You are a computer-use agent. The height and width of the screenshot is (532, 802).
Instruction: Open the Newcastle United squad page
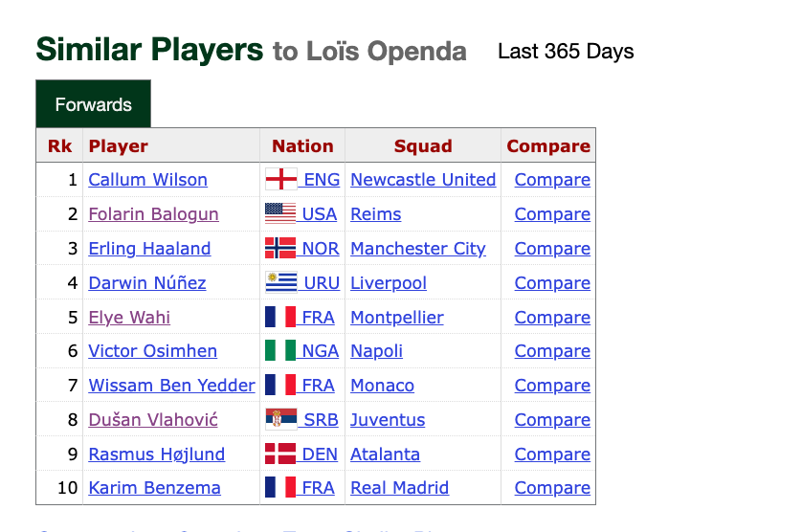click(x=423, y=180)
